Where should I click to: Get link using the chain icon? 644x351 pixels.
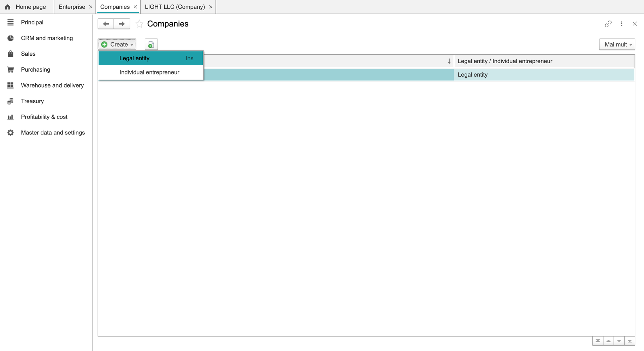click(x=608, y=24)
